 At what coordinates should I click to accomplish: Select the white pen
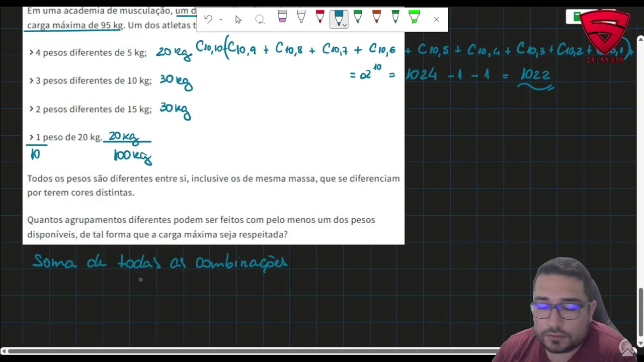point(301,17)
